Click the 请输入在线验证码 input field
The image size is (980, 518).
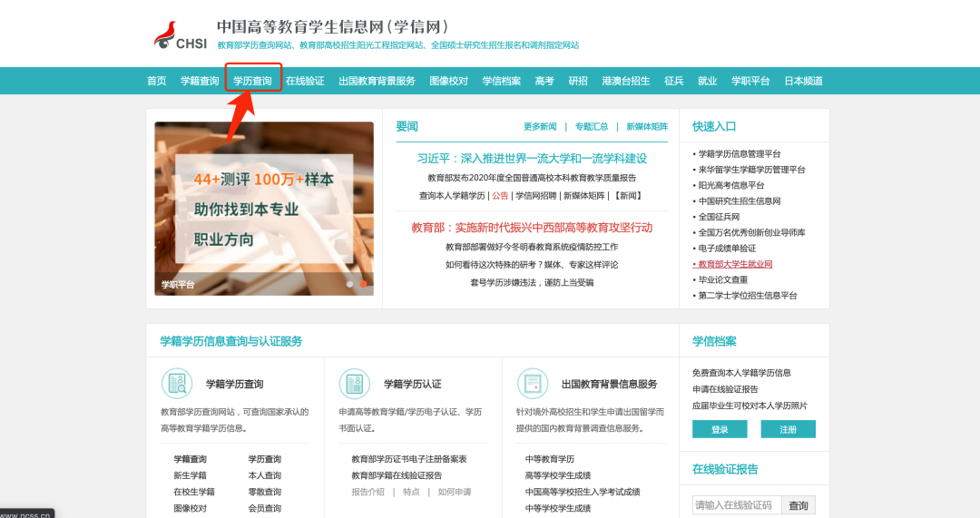[x=737, y=505]
